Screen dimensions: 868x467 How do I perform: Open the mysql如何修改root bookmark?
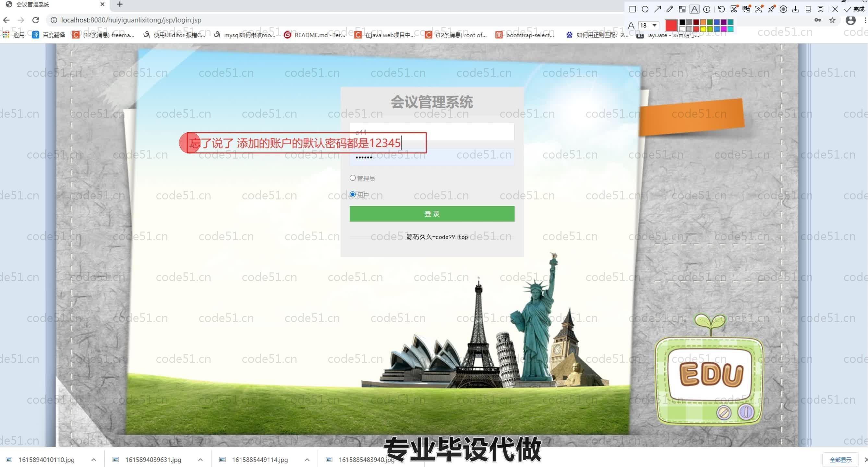tap(245, 35)
